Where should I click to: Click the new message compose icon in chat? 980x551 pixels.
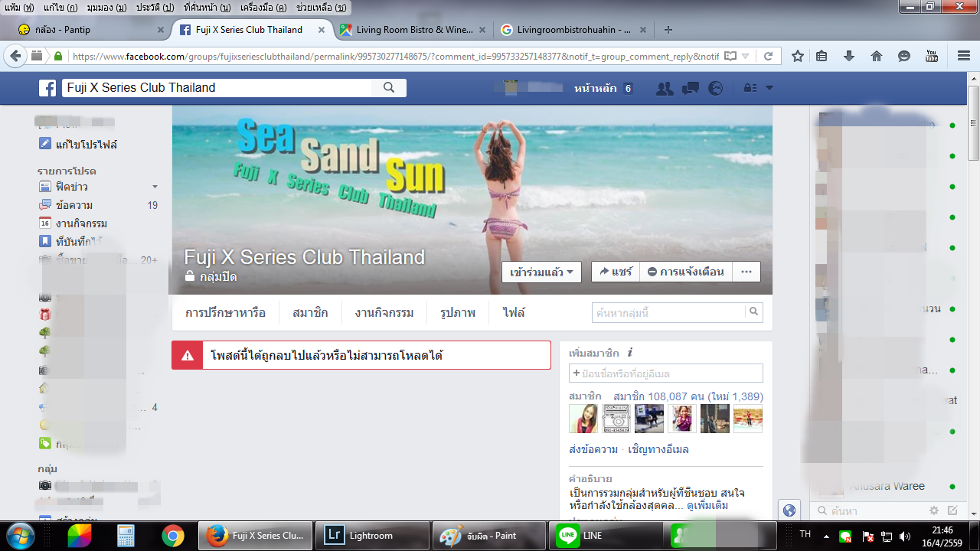pyautogui.click(x=952, y=510)
